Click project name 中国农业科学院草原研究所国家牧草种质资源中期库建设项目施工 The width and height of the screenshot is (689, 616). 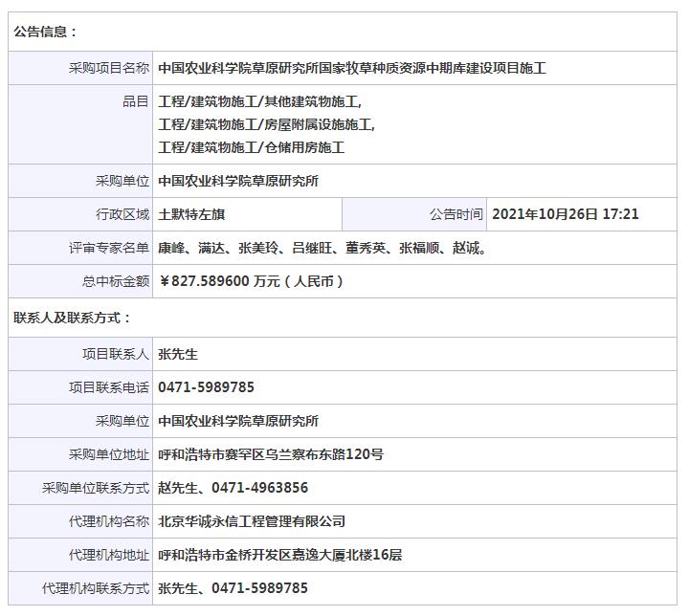point(352,68)
